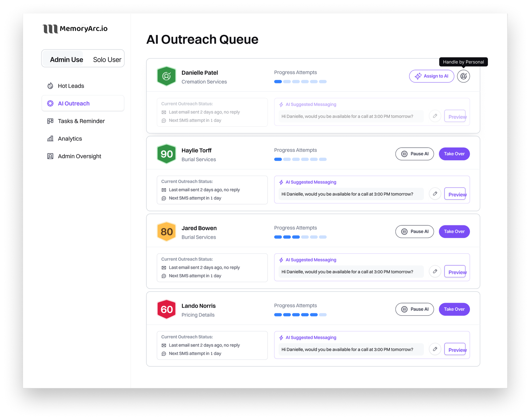Open Admin Oversight section
The height and width of the screenshot is (420, 530).
coord(83,156)
